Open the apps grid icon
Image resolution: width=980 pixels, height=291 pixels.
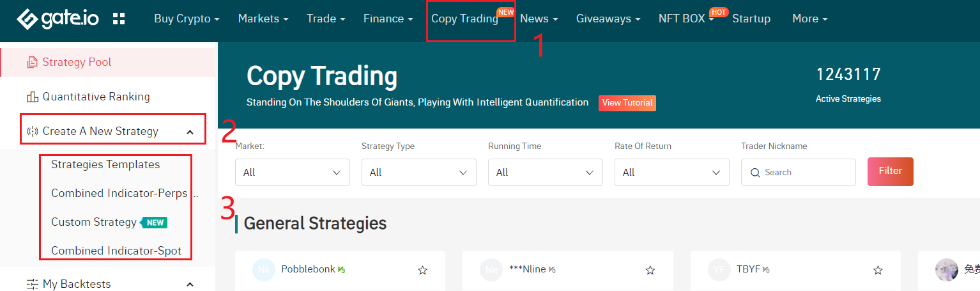(x=119, y=19)
